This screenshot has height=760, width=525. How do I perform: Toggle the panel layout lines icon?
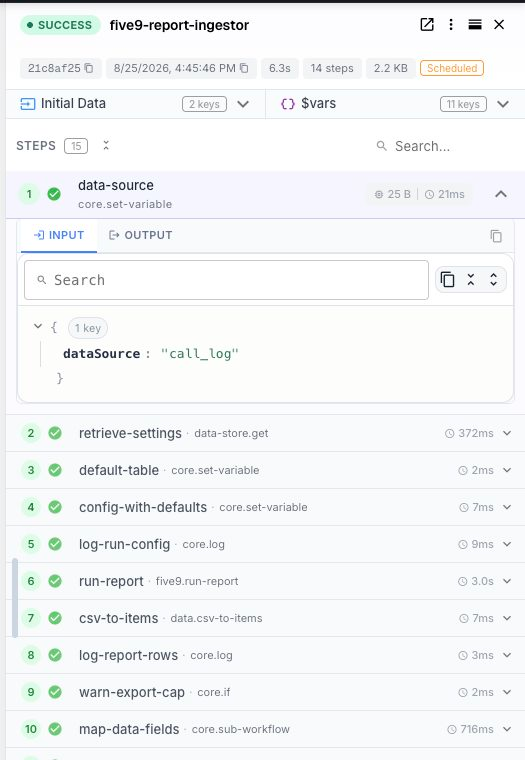[x=475, y=25]
